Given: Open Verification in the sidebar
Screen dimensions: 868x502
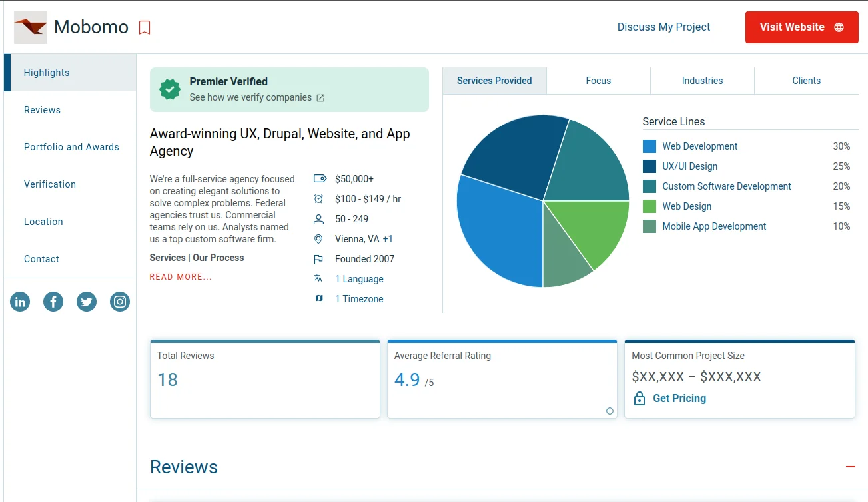Looking at the screenshot, I should tap(70, 184).
